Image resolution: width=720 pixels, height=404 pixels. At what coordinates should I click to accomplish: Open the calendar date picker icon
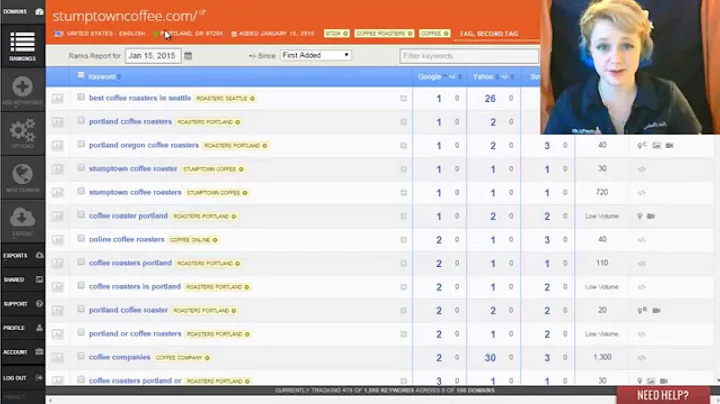pyautogui.click(x=188, y=56)
